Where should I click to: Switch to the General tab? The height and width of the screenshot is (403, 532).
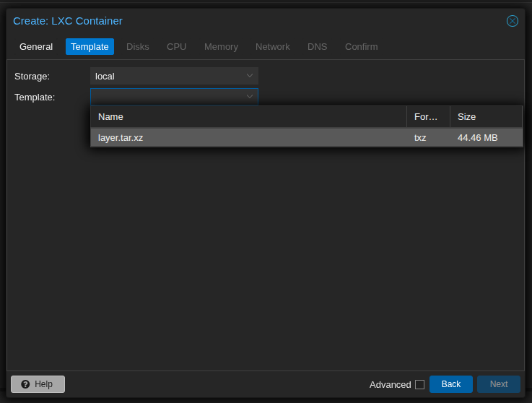pyautogui.click(x=36, y=47)
